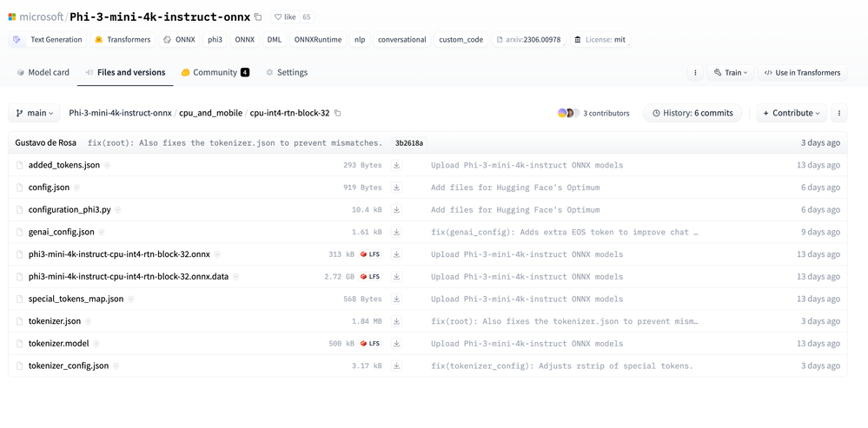This screenshot has width=868, height=428.
Task: Download added_tokens.json file
Action: [x=396, y=165]
